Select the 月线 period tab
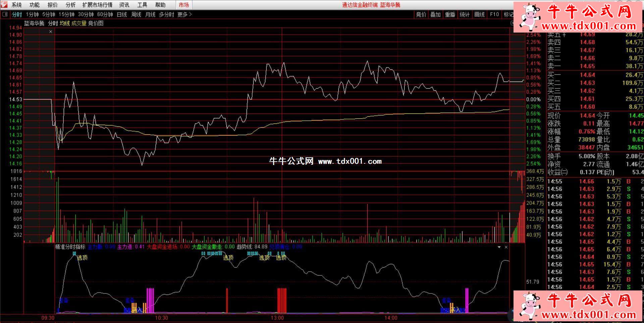Screen dimensions: 644x323 (x=150, y=14)
